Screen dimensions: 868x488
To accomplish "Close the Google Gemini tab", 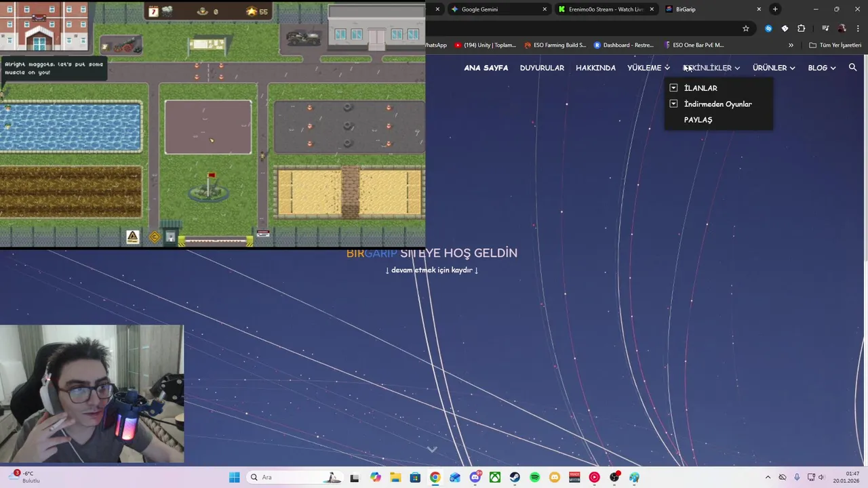I will pyautogui.click(x=545, y=9).
